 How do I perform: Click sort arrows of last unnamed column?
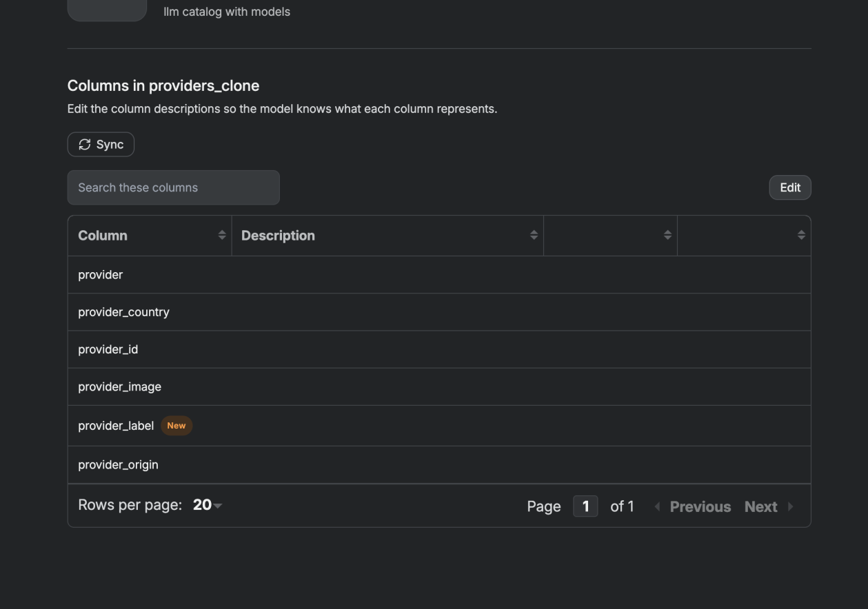(801, 236)
